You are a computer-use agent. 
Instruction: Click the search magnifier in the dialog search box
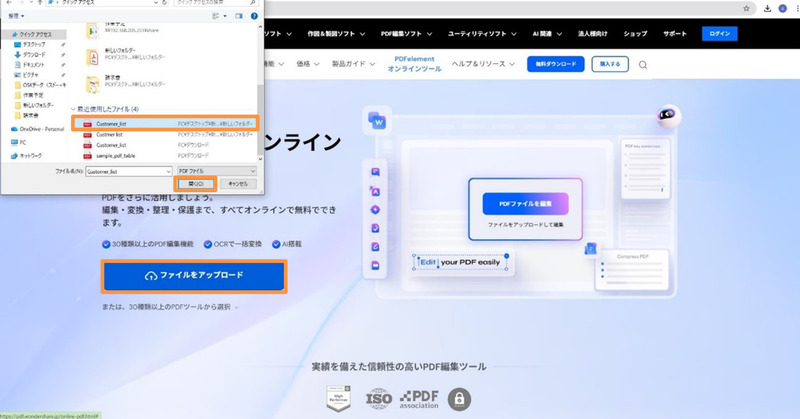(x=253, y=3)
